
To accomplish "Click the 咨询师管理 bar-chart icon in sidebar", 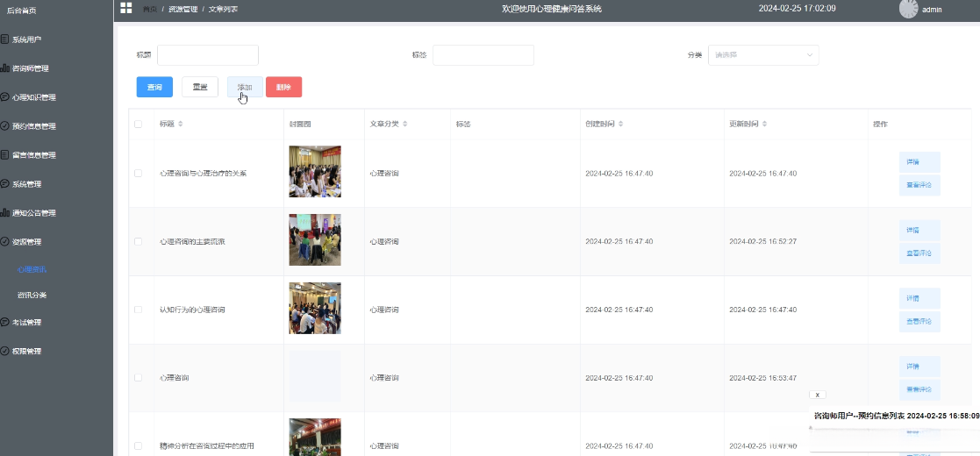I will click(x=4, y=68).
